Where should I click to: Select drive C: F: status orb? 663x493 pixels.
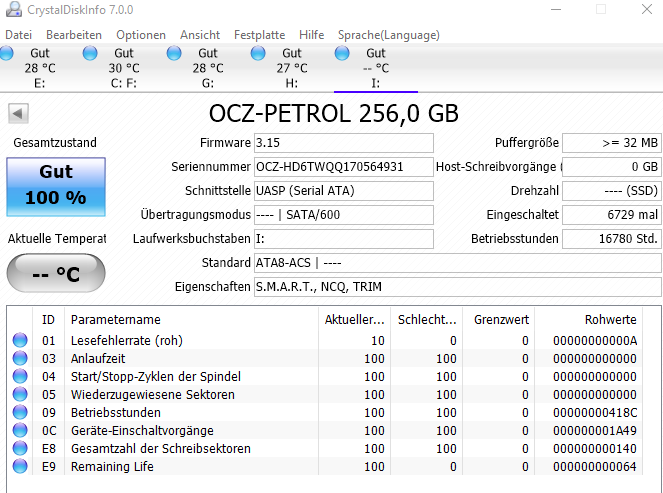90,53
